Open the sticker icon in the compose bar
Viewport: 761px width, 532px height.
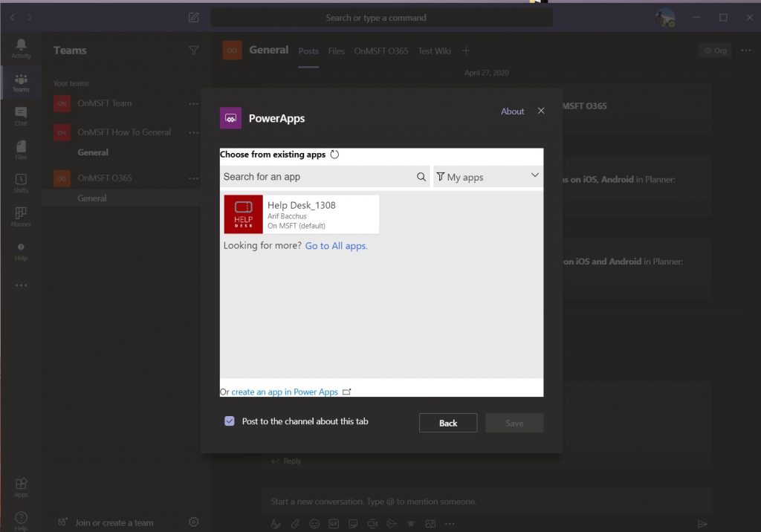tap(353, 524)
